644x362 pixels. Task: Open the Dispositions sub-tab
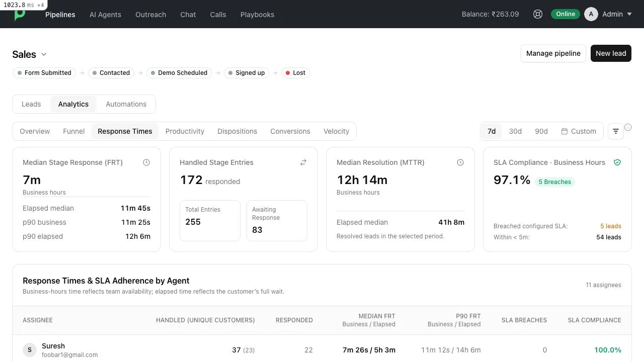(237, 131)
